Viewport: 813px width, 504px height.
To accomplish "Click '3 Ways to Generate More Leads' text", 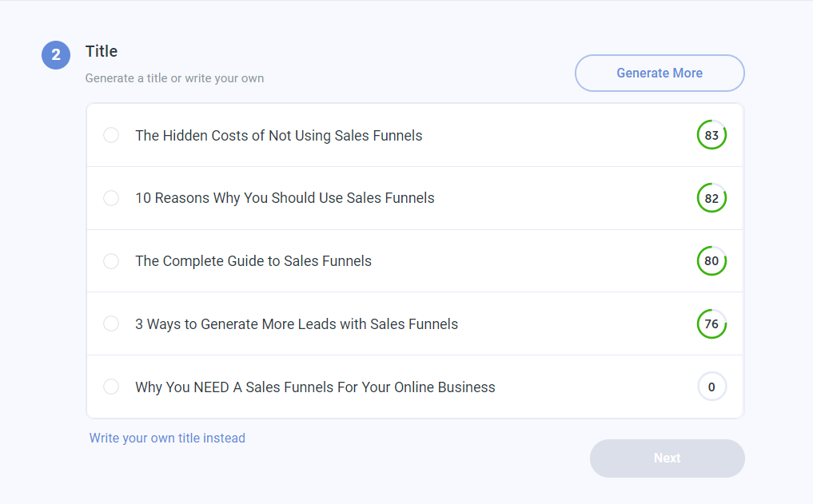I will pyautogui.click(x=297, y=324).
